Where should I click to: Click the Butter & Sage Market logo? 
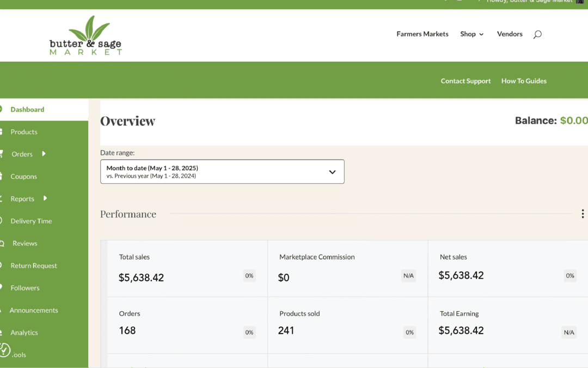(x=85, y=36)
